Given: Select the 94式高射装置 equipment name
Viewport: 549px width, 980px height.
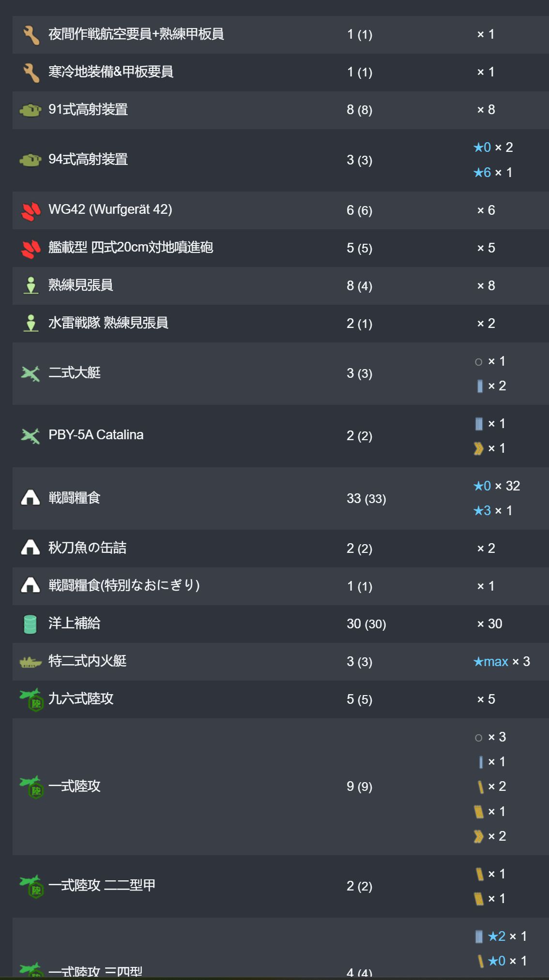Looking at the screenshot, I should pos(88,159).
